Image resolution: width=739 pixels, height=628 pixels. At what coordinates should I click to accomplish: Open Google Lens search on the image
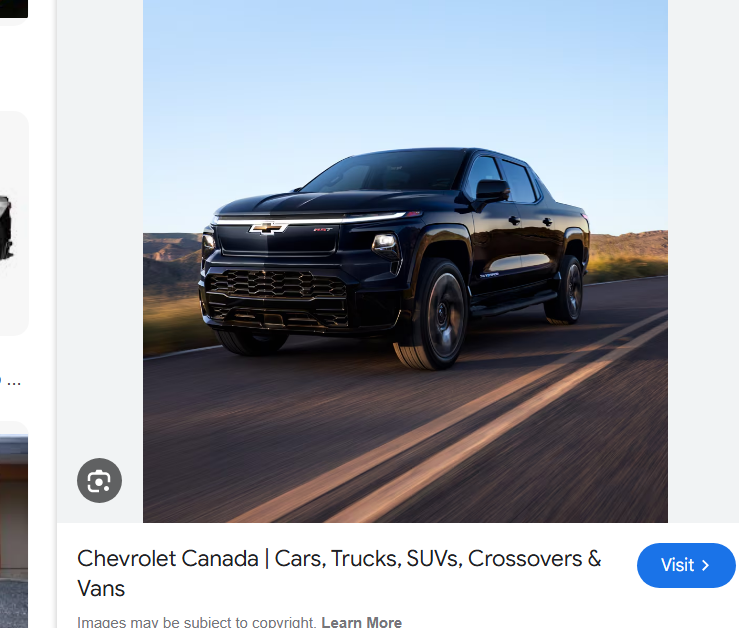click(99, 480)
